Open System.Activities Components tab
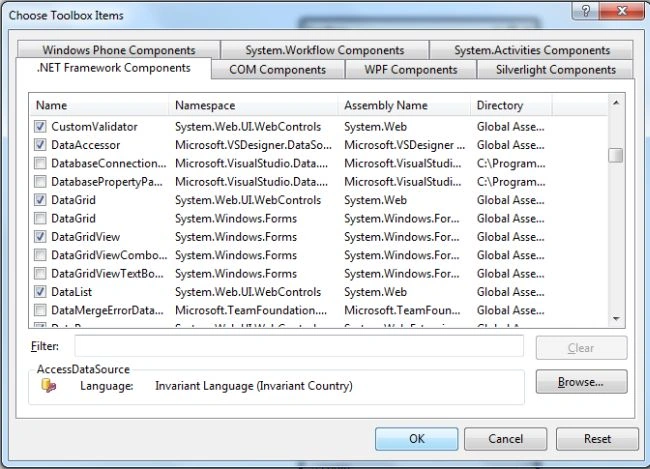The height and width of the screenshot is (469, 650). [x=532, y=50]
